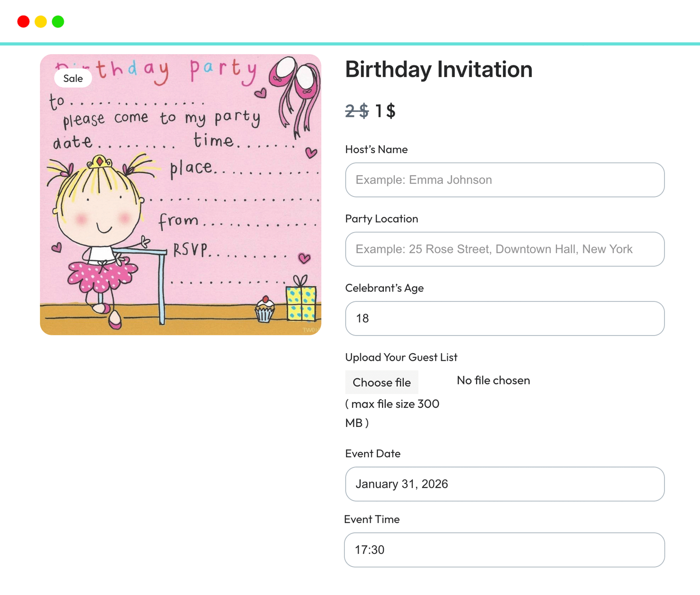Open the Event Date field
700x595 pixels.
pyautogui.click(x=504, y=484)
